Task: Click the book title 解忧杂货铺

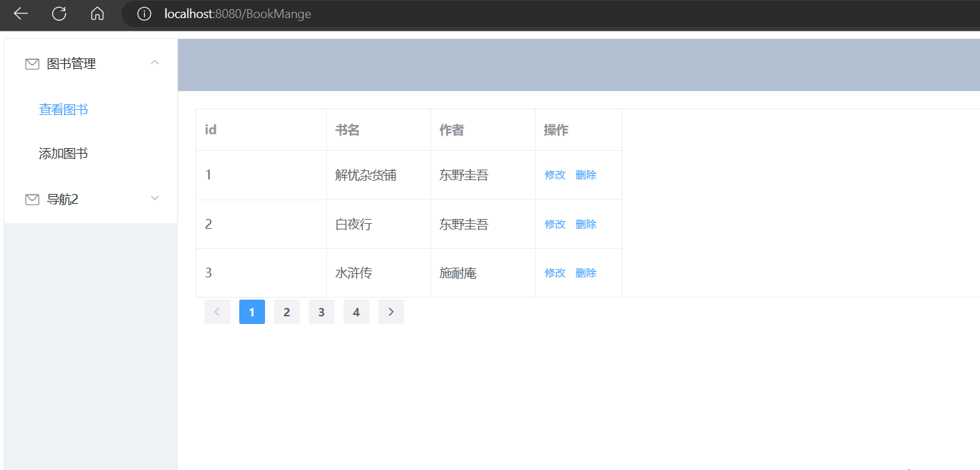Action: [366, 175]
